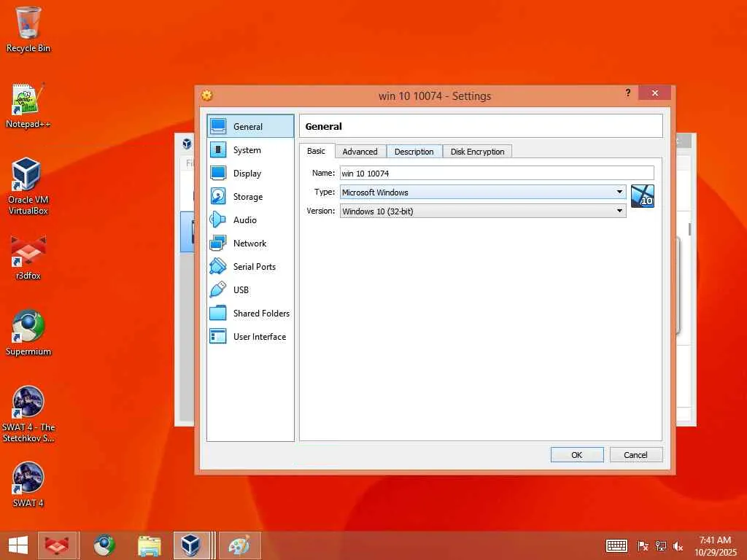
Task: Open the touch keyboard tray icon
Action: coord(616,545)
